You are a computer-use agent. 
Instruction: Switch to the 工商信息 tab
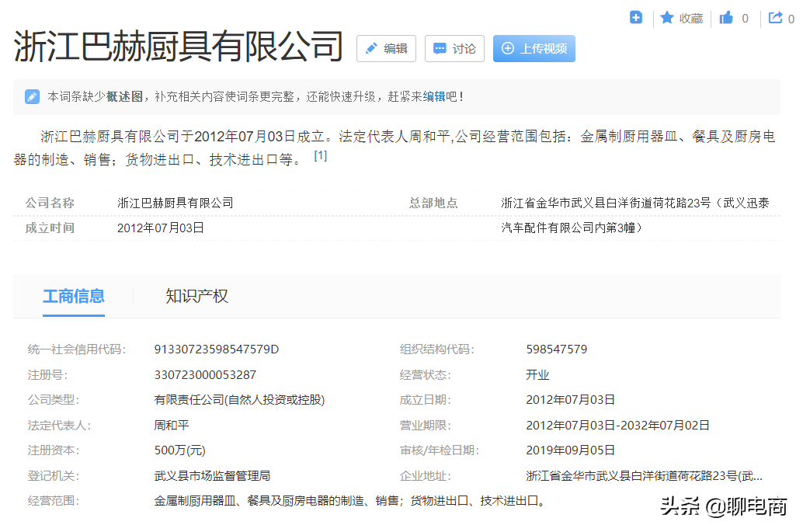tap(74, 296)
